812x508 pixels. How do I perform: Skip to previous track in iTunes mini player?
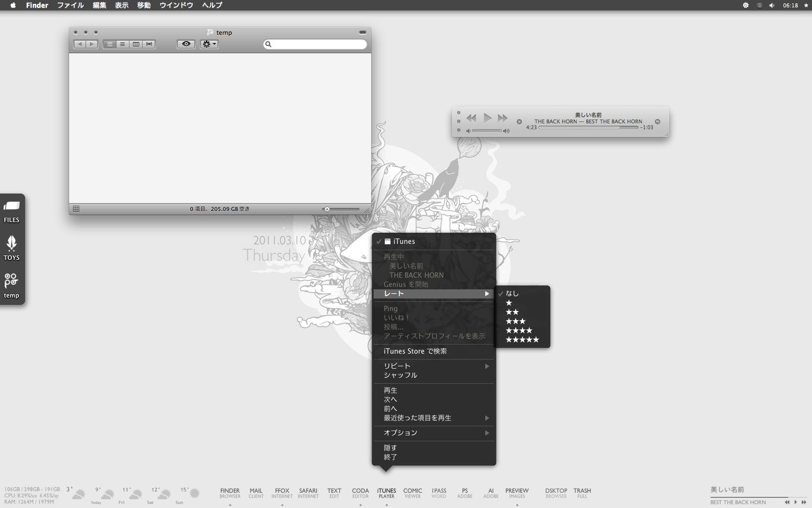(471, 118)
